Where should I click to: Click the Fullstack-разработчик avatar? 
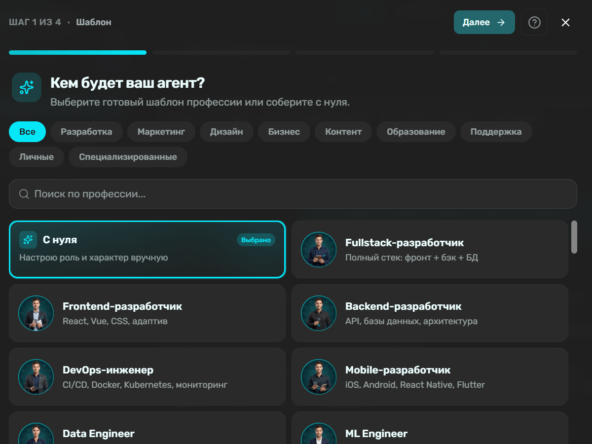(x=319, y=250)
